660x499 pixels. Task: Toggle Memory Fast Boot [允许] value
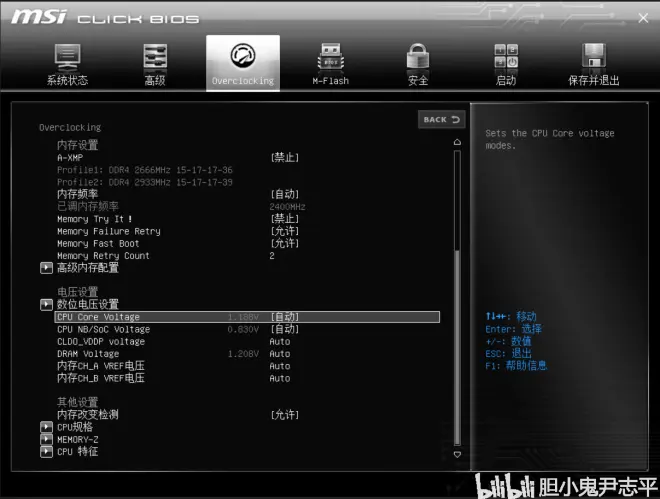tap(285, 243)
